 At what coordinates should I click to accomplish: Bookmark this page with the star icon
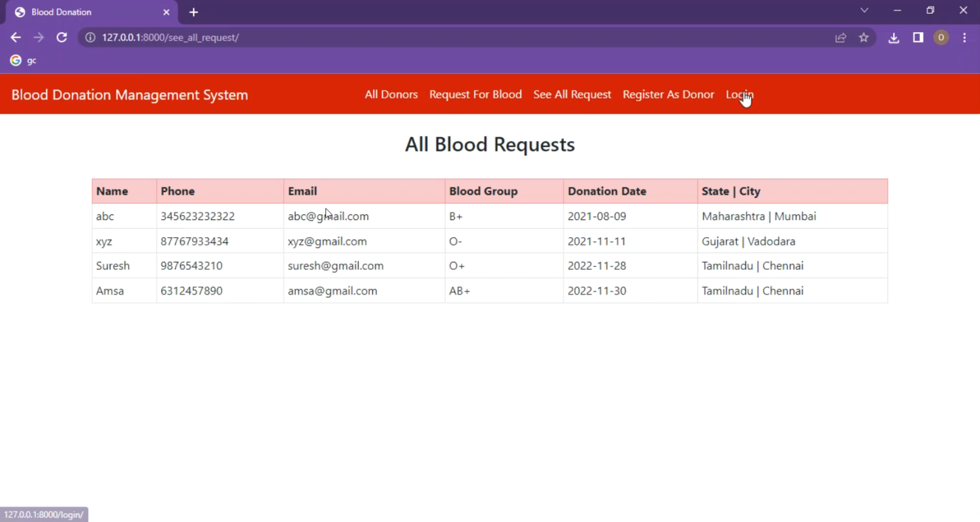point(864,38)
